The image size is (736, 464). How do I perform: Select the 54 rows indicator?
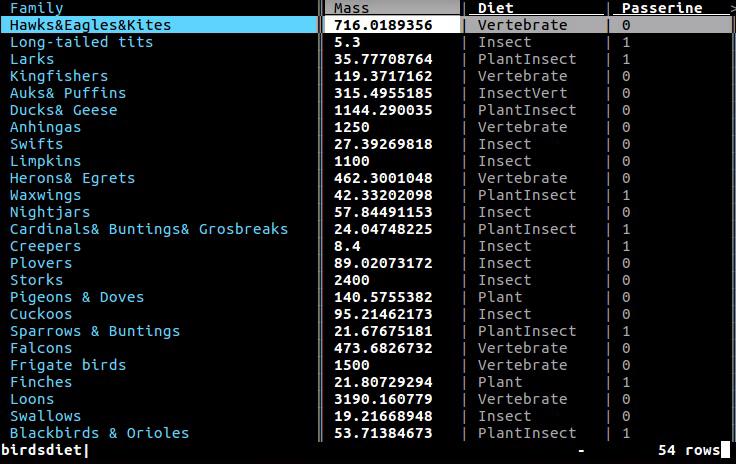[x=689, y=450]
